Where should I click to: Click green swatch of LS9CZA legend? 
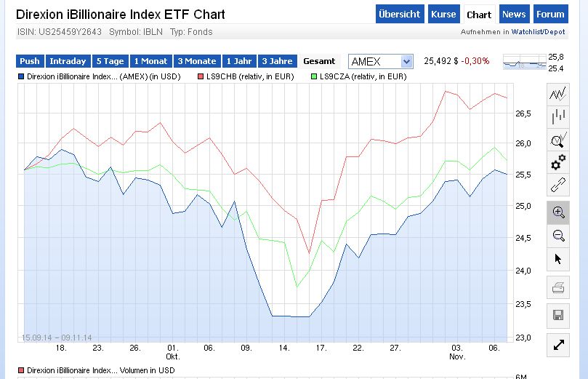[x=314, y=76]
